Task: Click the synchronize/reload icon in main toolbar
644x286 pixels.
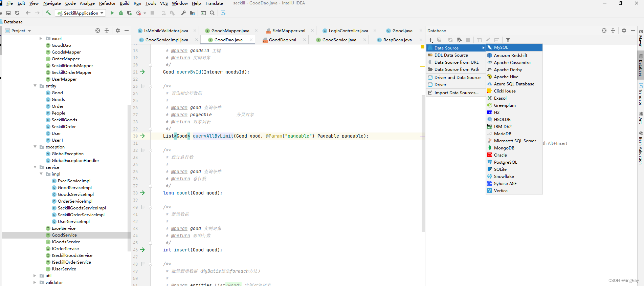Action: pyautogui.click(x=17, y=13)
